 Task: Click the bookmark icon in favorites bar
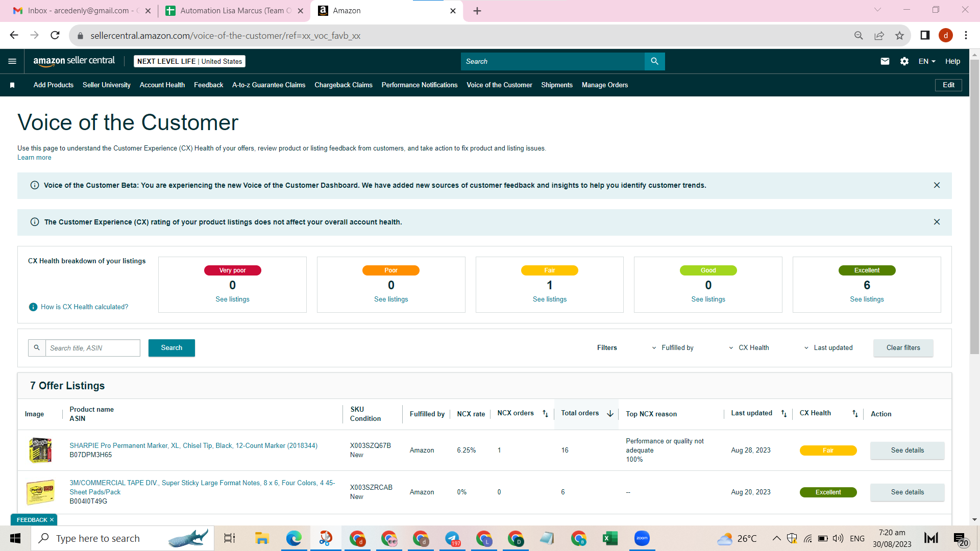point(12,85)
